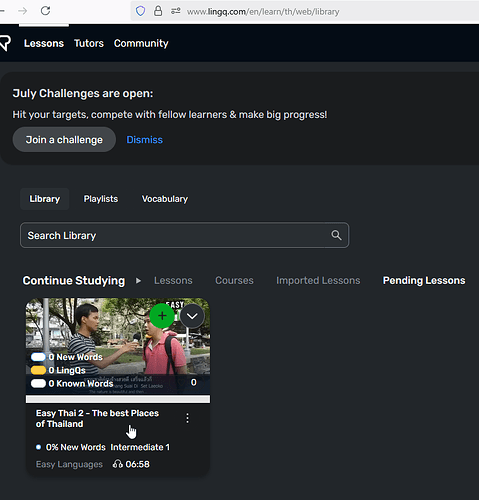Switch to the Playlists tab
Image resolution: width=479 pixels, height=500 pixels.
(101, 199)
